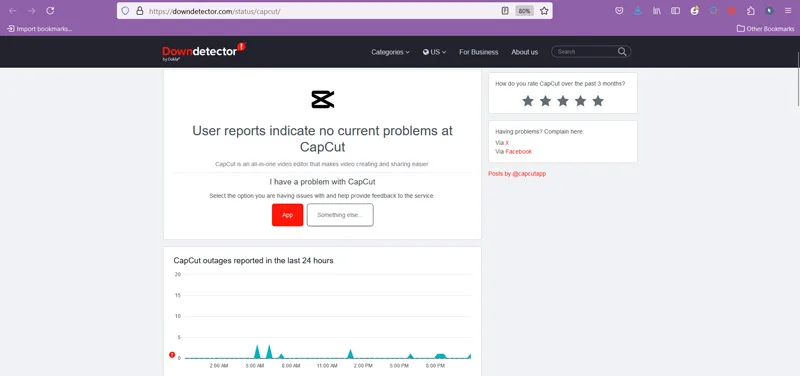Bookmark this page with star icon
The height and width of the screenshot is (376, 800).
(544, 11)
